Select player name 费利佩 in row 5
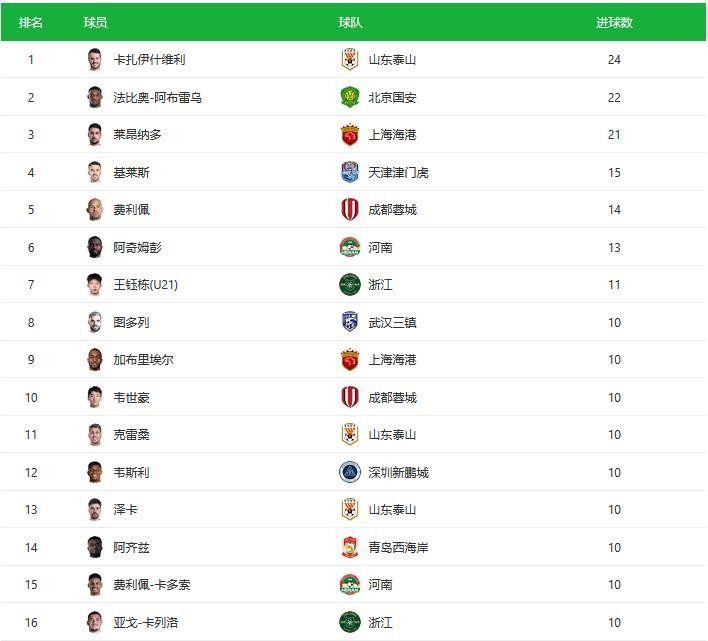 (131, 210)
